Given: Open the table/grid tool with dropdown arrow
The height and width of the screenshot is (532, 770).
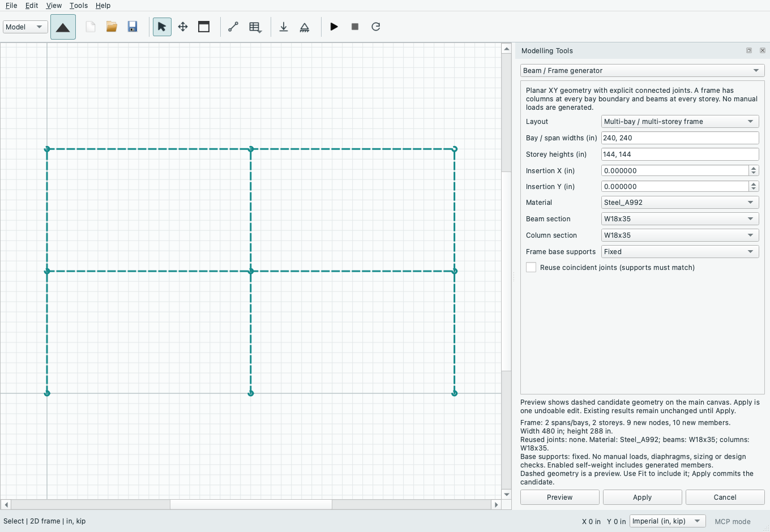Looking at the screenshot, I should pyautogui.click(x=255, y=27).
